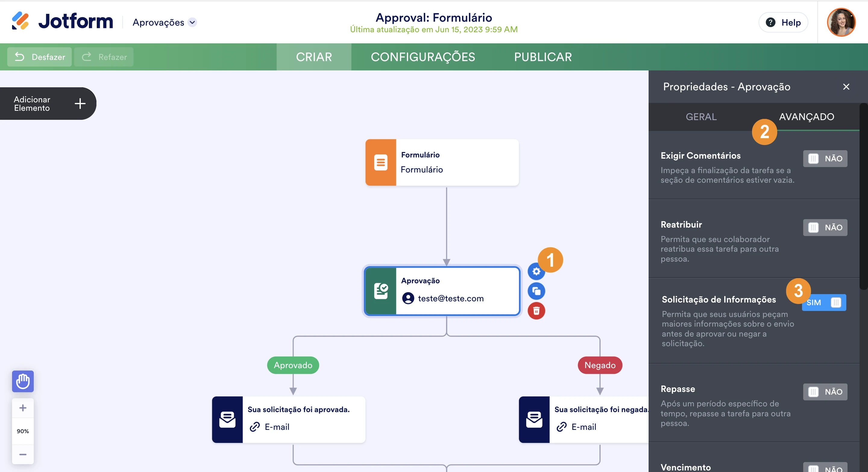Viewport: 868px width, 472px height.
Task: Close the Propriedades panel
Action: pyautogui.click(x=846, y=87)
